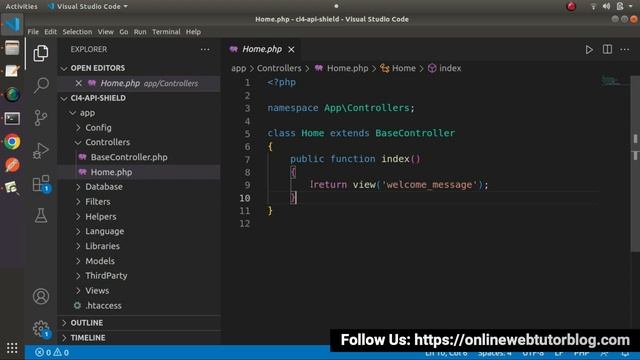Launch Google Chrome from the dock
The height and width of the screenshot is (360, 640).
(12, 142)
